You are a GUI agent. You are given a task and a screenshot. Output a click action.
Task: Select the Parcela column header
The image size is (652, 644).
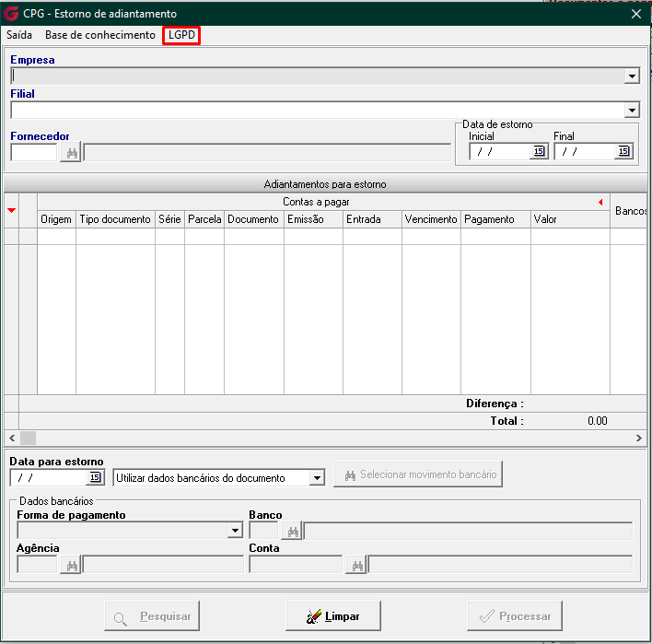(x=204, y=219)
